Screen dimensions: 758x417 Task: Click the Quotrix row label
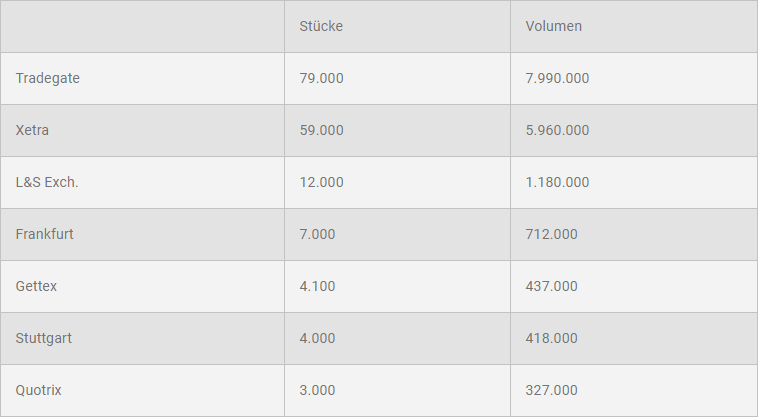[x=39, y=390]
